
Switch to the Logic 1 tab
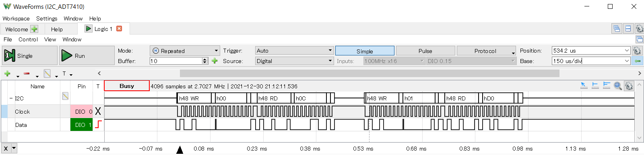(103, 29)
